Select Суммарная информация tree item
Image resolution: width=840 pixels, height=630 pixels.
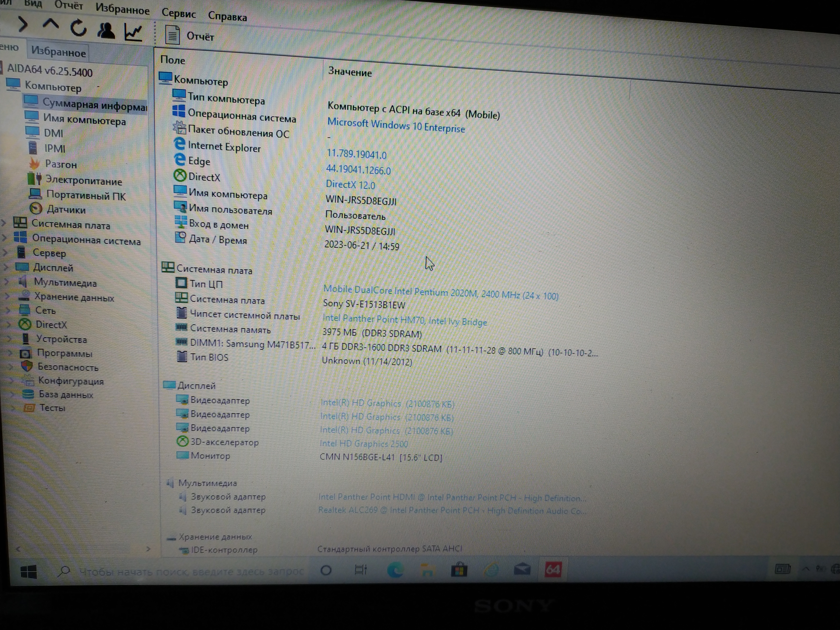[x=95, y=104]
